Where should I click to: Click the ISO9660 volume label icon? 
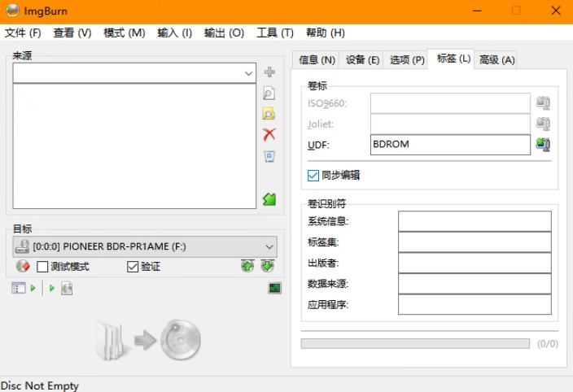(x=543, y=103)
